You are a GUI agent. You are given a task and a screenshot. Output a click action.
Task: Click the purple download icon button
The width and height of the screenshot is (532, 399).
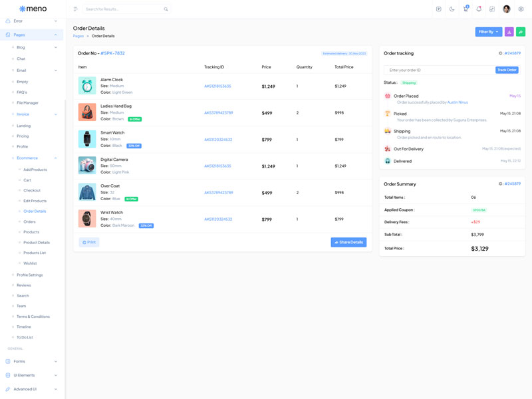coord(509,32)
